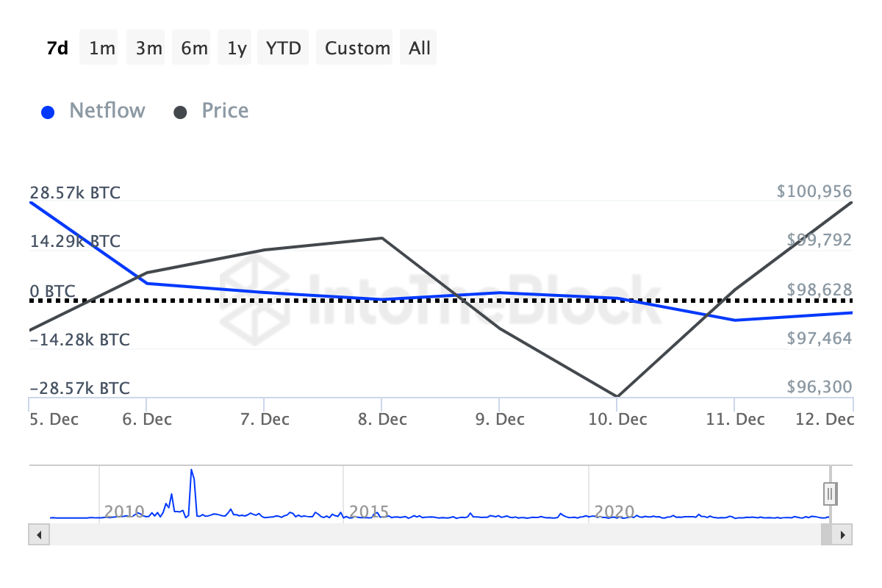Grab the navigator range handle
Viewport: 882px width, 588px height.
click(830, 493)
